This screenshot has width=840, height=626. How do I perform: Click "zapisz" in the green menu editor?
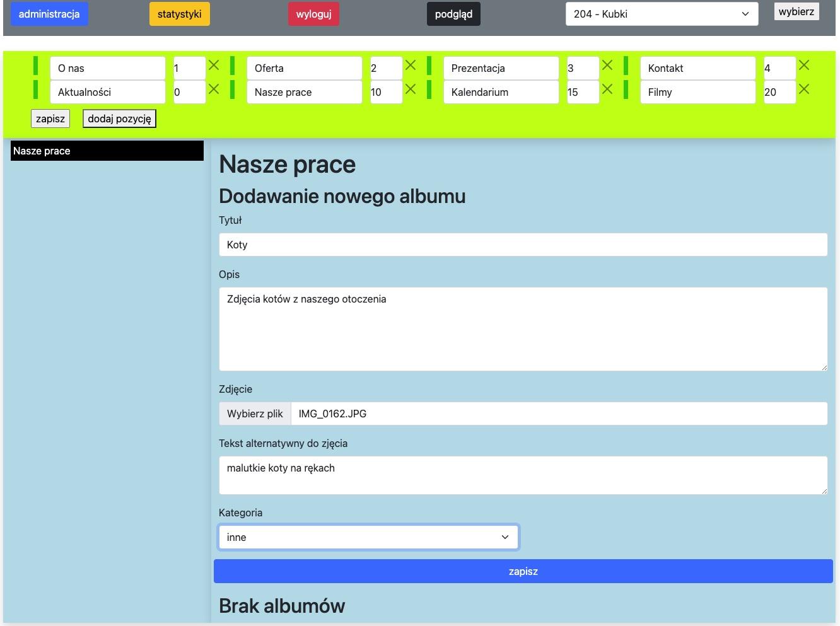coord(50,118)
